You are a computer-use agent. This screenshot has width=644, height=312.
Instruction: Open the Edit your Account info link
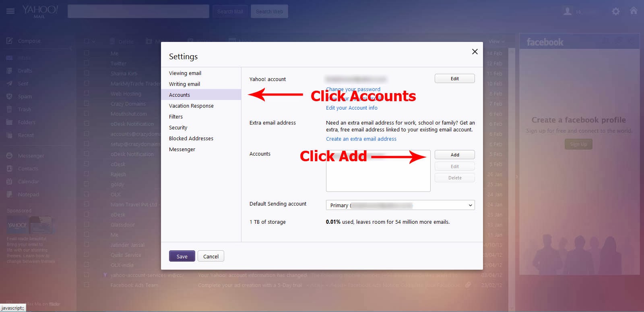352,108
